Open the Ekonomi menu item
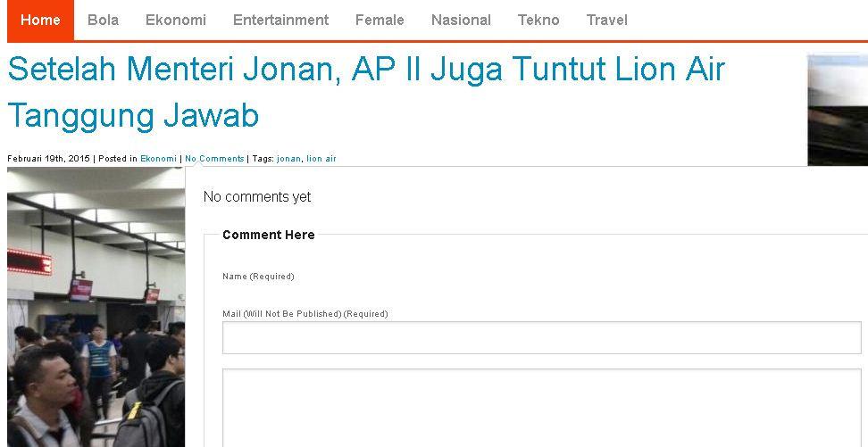This screenshot has height=447, width=868. [176, 20]
